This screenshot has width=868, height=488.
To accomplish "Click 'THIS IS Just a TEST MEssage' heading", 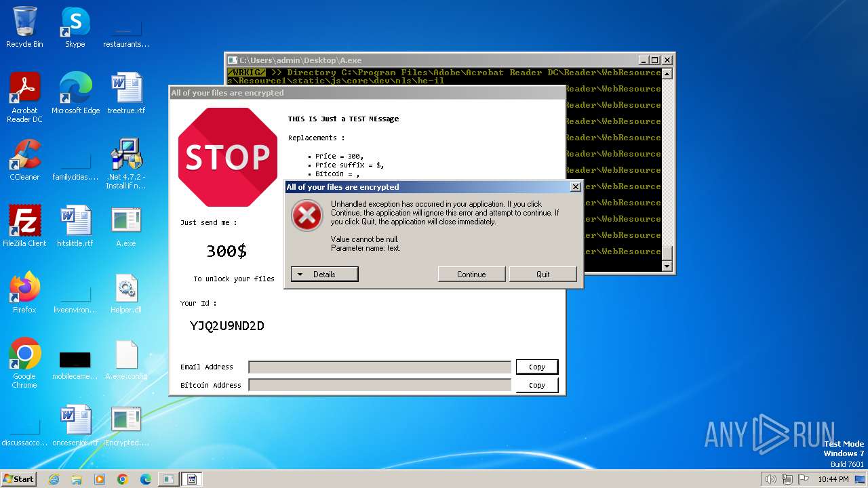I will pos(343,119).
